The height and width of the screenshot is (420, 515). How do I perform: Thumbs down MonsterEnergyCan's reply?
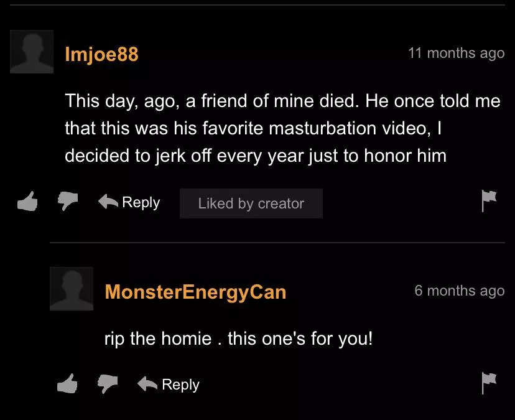coord(108,384)
